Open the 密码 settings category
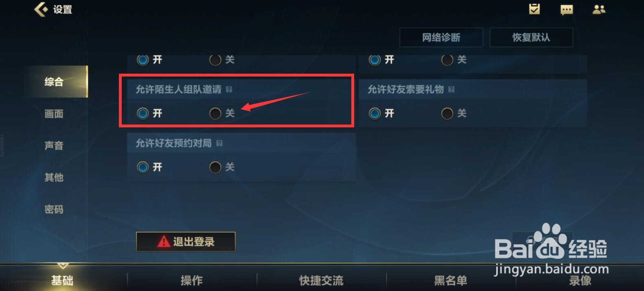This screenshot has width=644, height=291. click(54, 209)
